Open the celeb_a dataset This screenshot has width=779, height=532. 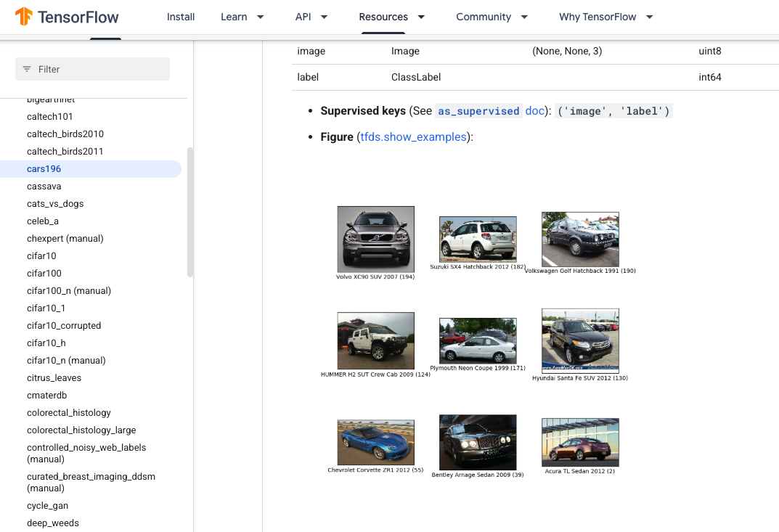pos(43,221)
